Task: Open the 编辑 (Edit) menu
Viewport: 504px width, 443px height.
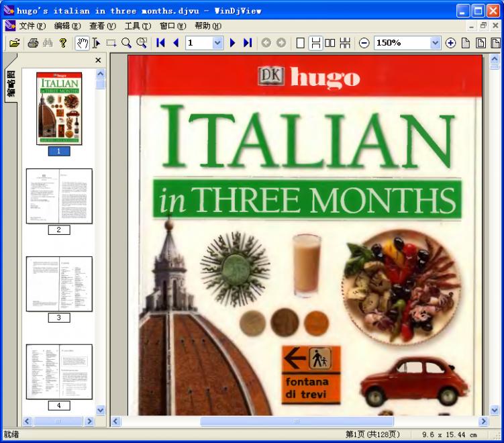Action: click(67, 26)
